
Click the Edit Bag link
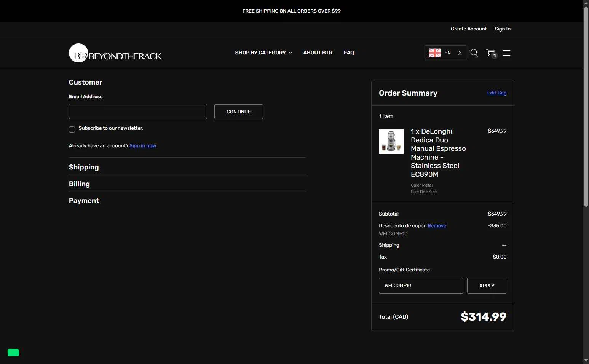[x=497, y=93]
